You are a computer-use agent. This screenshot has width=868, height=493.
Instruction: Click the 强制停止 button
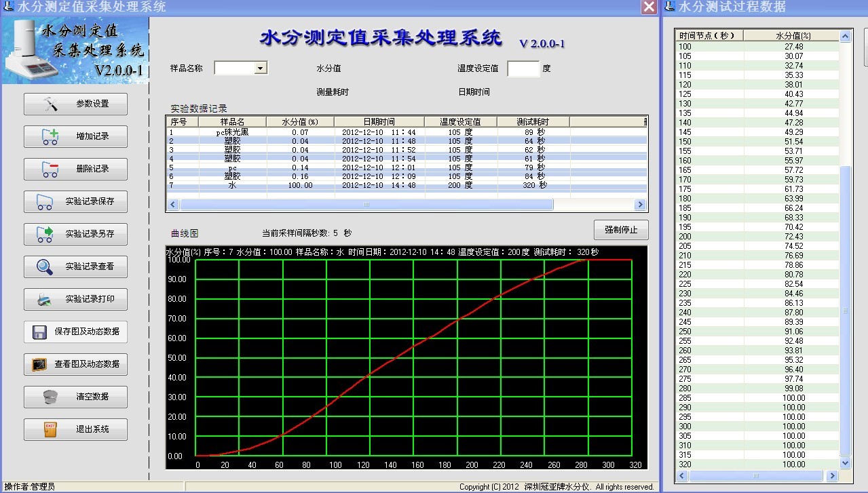pyautogui.click(x=621, y=230)
